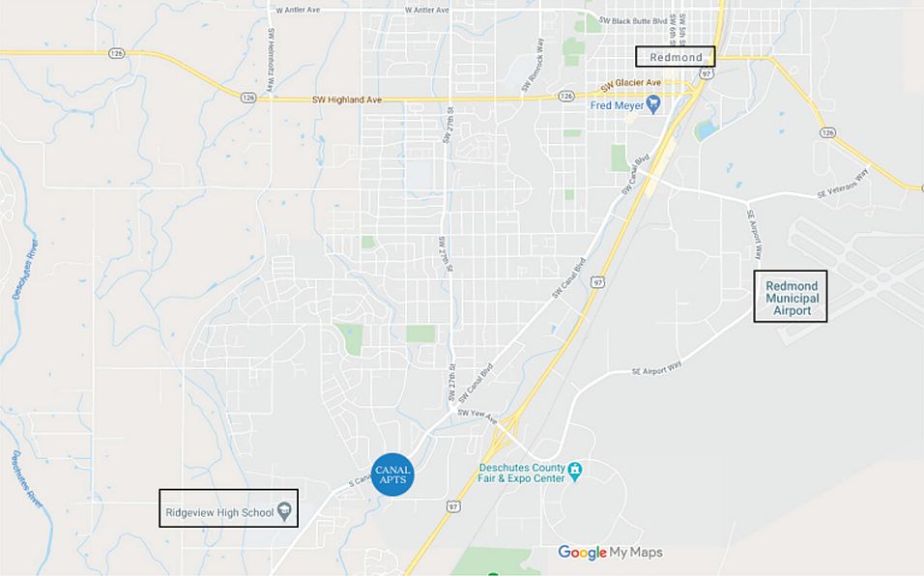The width and height of the screenshot is (924, 576).
Task: Click the Fred Meyer label text
Action: [x=617, y=105]
